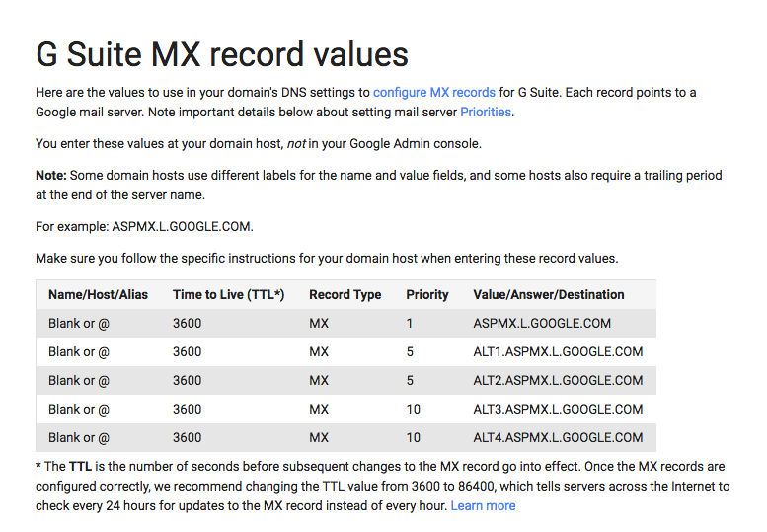
Task: Follow the 'Priorities' link
Action: click(x=486, y=112)
